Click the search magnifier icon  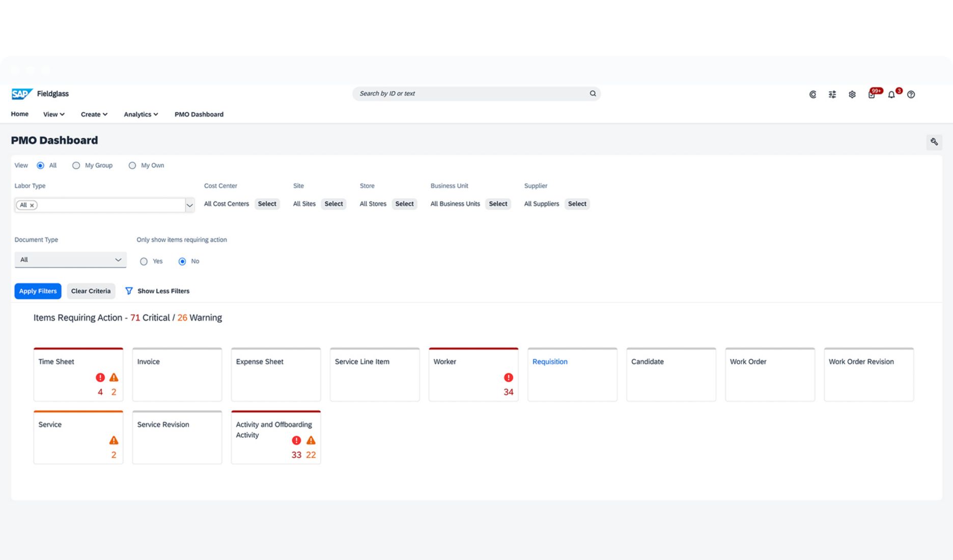593,94
